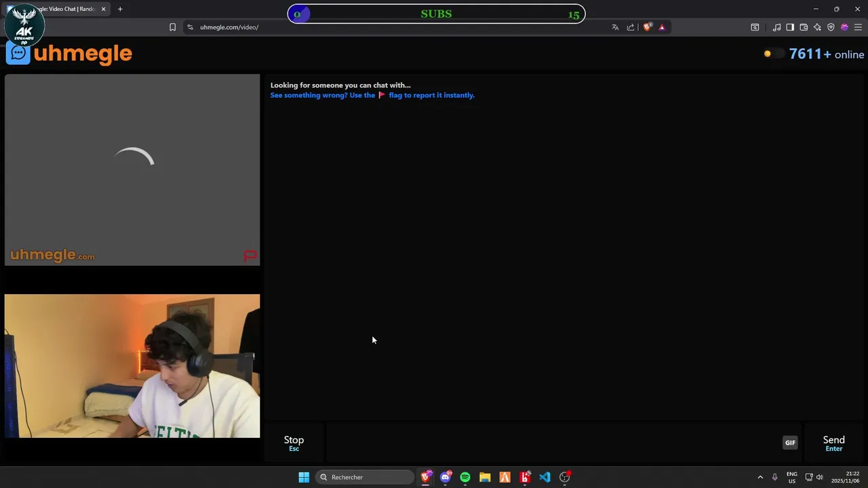Open OBS Studio from the taskbar
Viewport: 868px width, 488px height.
tap(564, 477)
